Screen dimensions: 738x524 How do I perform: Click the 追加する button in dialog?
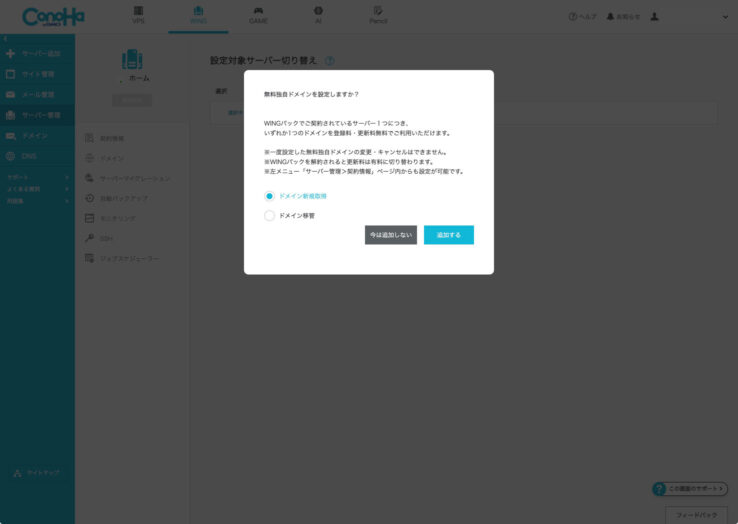[x=449, y=235]
